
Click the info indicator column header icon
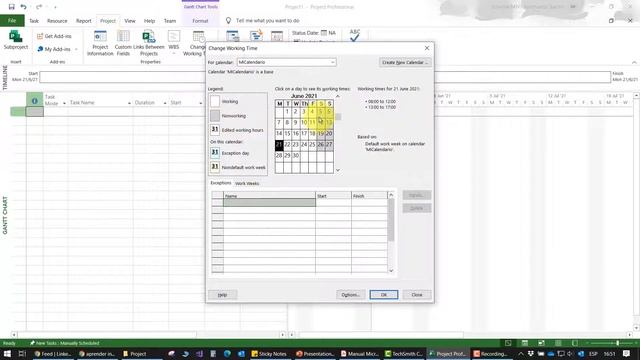35,100
